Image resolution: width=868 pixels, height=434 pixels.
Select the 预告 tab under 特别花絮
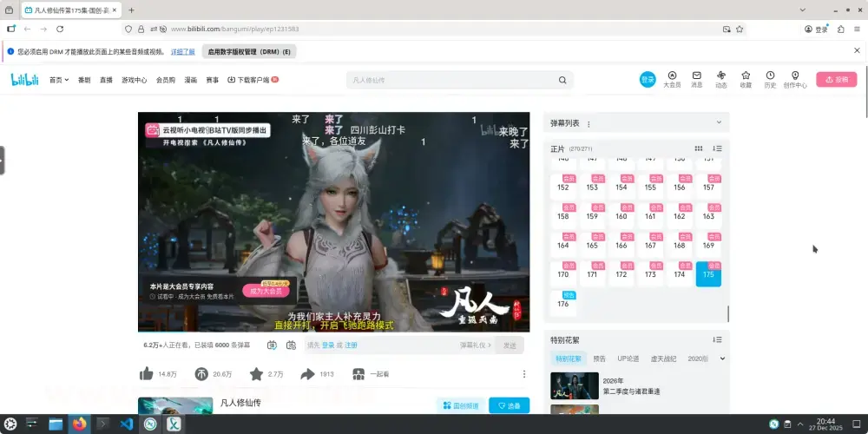(600, 358)
